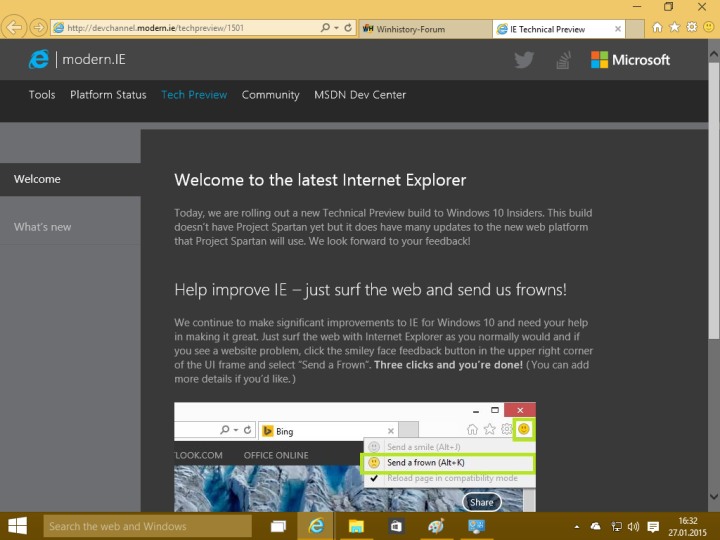This screenshot has height=540, width=720.
Task: Open the Community navigation item
Action: [x=270, y=95]
